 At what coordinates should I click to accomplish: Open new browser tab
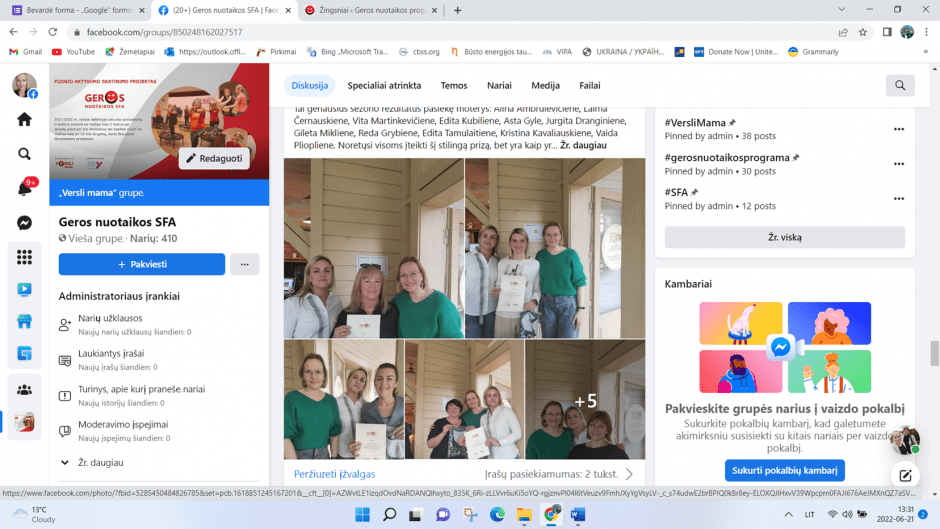(x=457, y=10)
